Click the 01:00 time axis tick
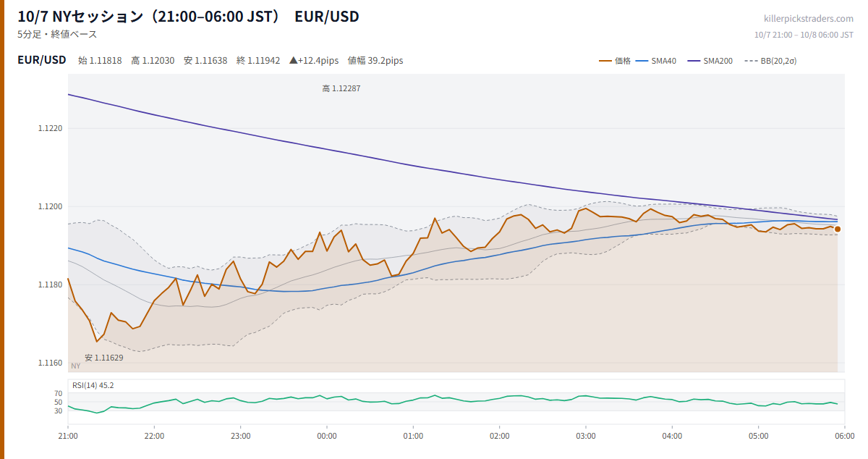Image resolution: width=868 pixels, height=459 pixels. [x=413, y=437]
